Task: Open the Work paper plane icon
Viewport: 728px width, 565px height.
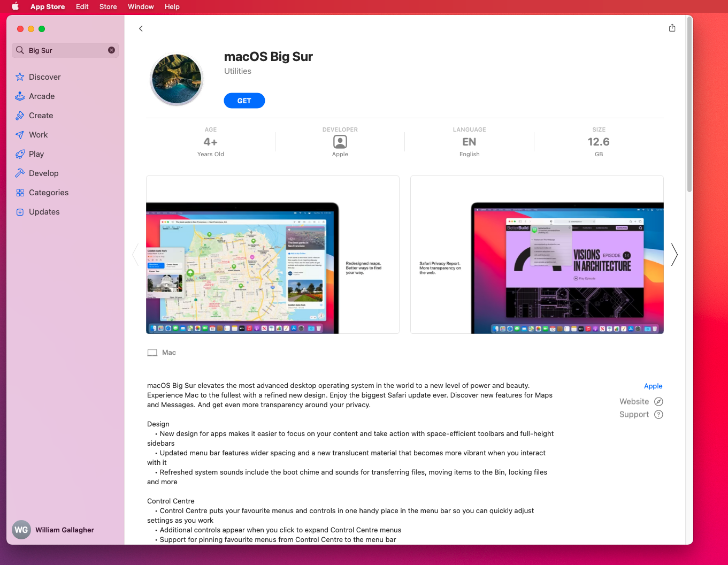Action: [x=20, y=135]
